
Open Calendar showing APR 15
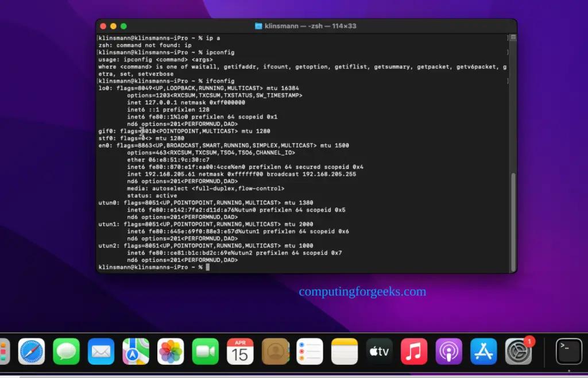240,352
